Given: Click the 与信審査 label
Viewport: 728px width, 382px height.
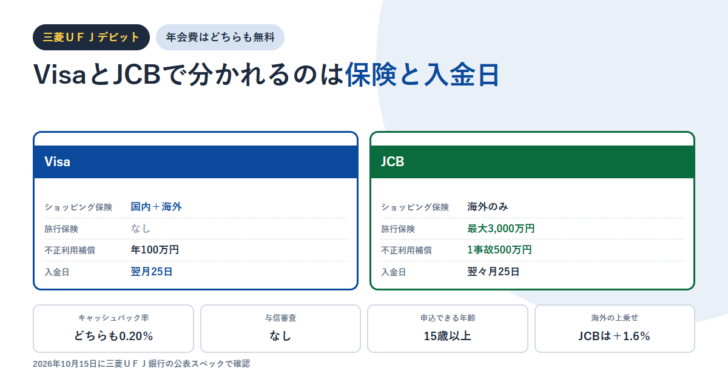Looking at the screenshot, I should point(280,318).
